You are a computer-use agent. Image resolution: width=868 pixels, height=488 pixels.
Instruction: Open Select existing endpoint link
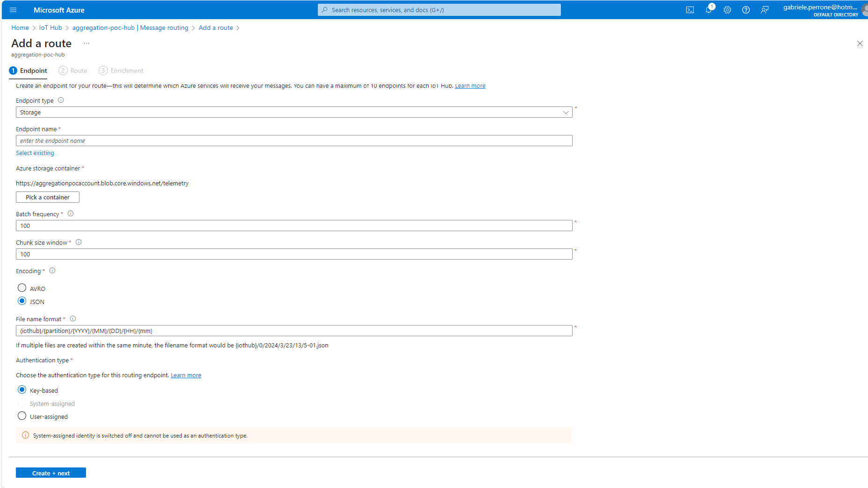tap(35, 153)
